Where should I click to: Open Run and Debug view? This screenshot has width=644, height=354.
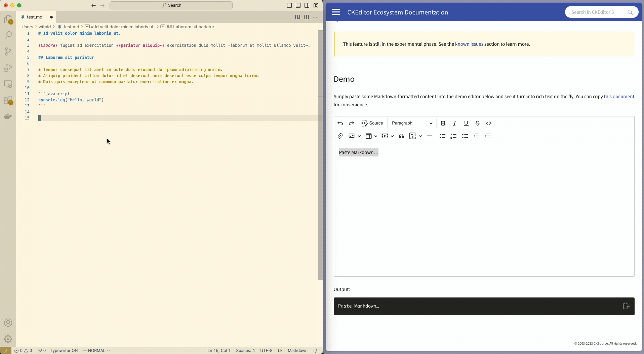point(8,68)
